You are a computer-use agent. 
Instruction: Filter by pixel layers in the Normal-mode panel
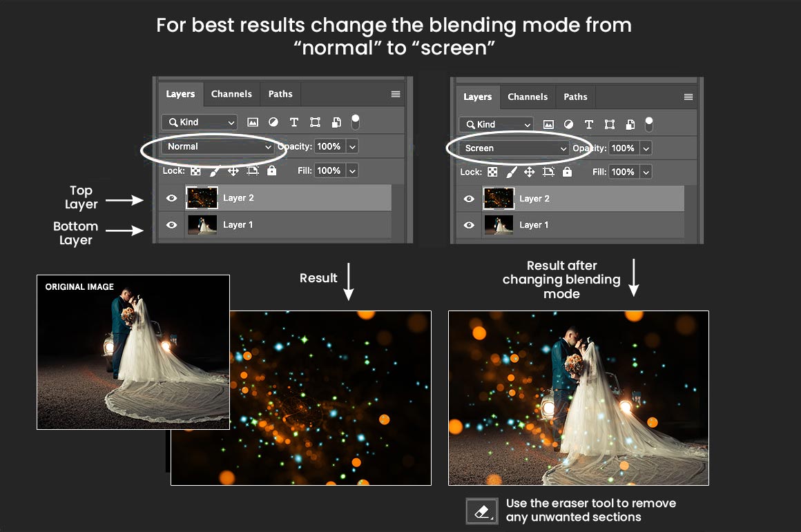point(253,122)
